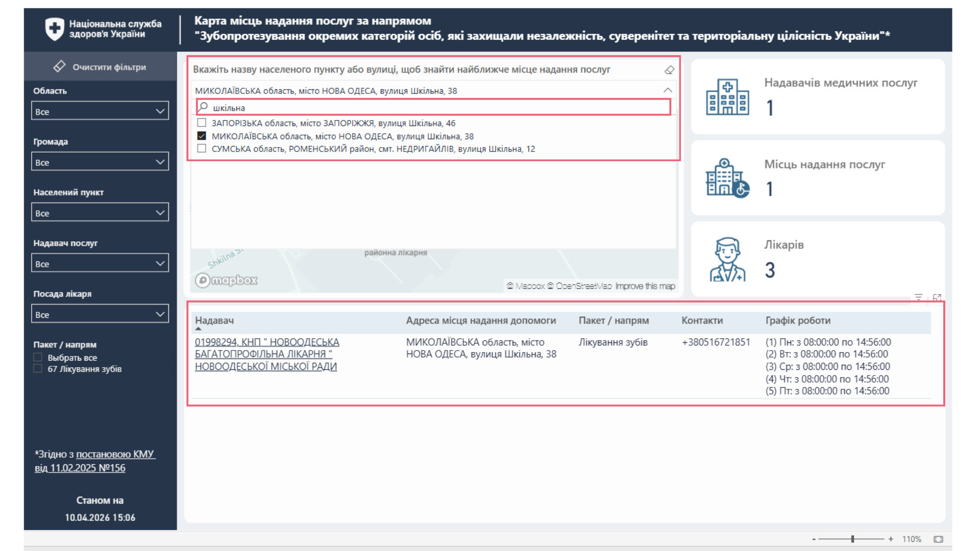Image resolution: width=980 pixels, height=551 pixels.
Task: Open the Improve this map link
Action: pos(645,286)
